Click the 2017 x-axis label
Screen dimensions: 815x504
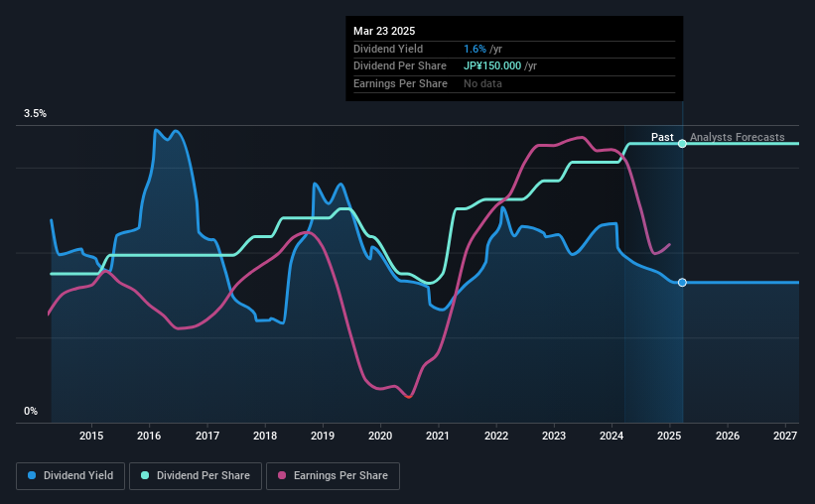coord(207,436)
